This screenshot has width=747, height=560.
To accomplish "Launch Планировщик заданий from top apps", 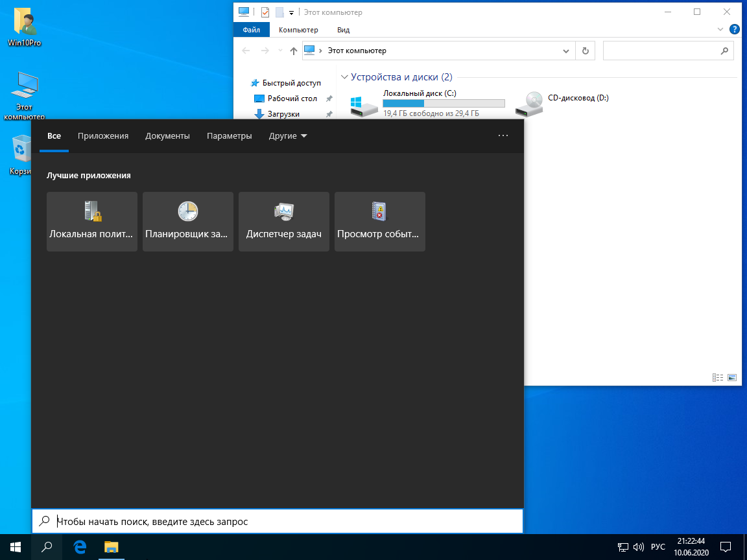I will tap(188, 221).
